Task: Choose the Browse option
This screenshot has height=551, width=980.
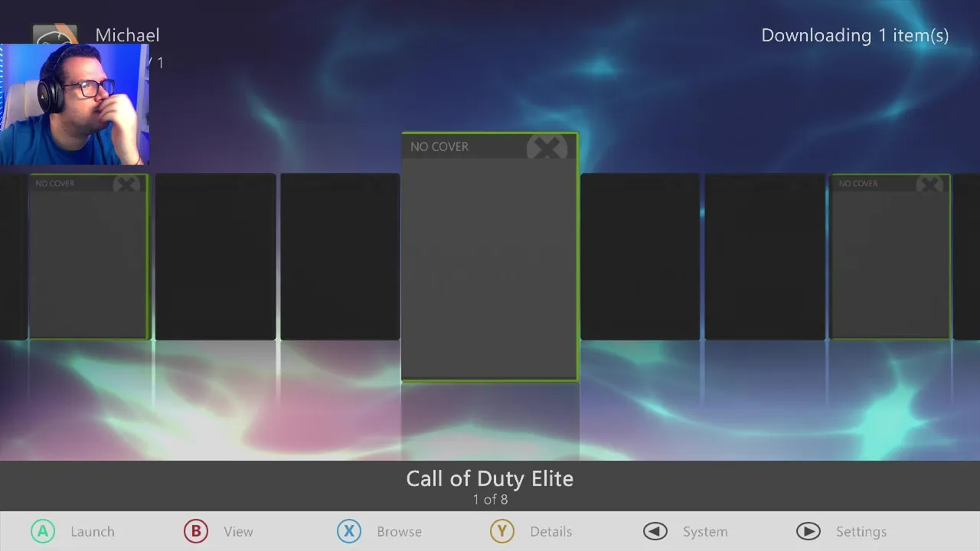Action: point(399,532)
